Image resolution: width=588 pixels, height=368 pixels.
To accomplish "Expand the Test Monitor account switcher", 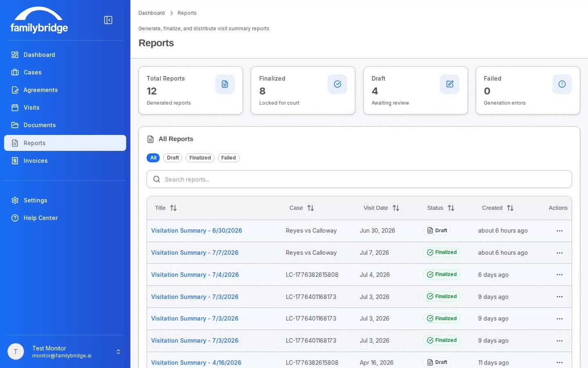I will 118,352.
